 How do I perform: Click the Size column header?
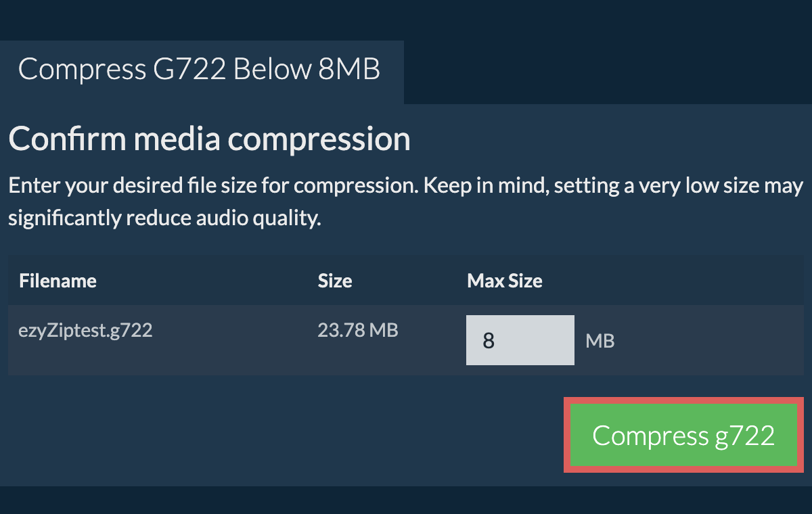click(335, 281)
